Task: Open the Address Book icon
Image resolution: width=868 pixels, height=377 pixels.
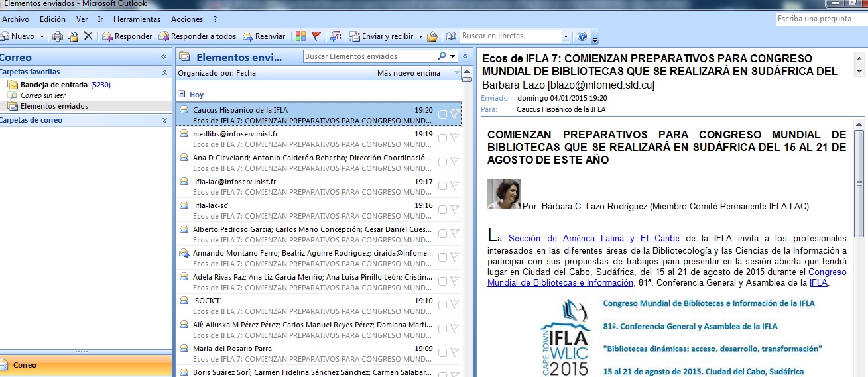Action: point(451,36)
